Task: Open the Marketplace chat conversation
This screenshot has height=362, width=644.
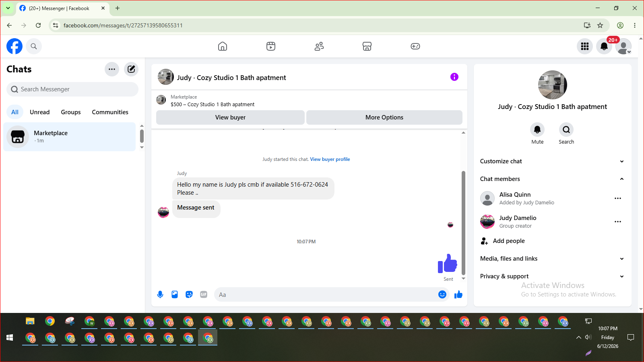Action: [x=69, y=137]
